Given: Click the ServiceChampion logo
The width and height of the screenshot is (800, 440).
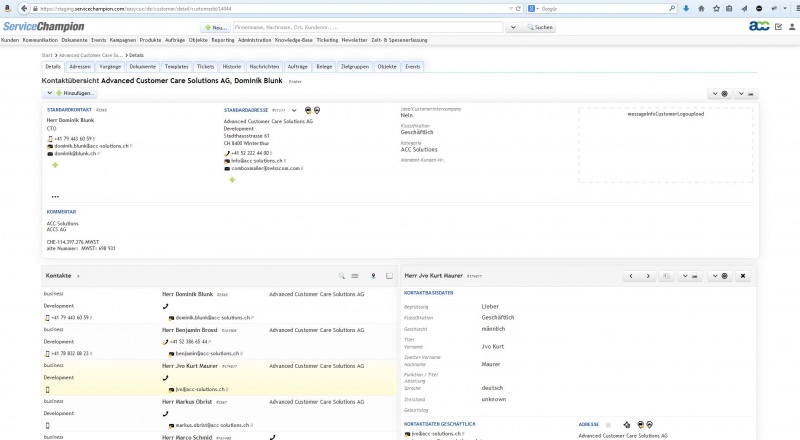Looking at the screenshot, I should (44, 27).
